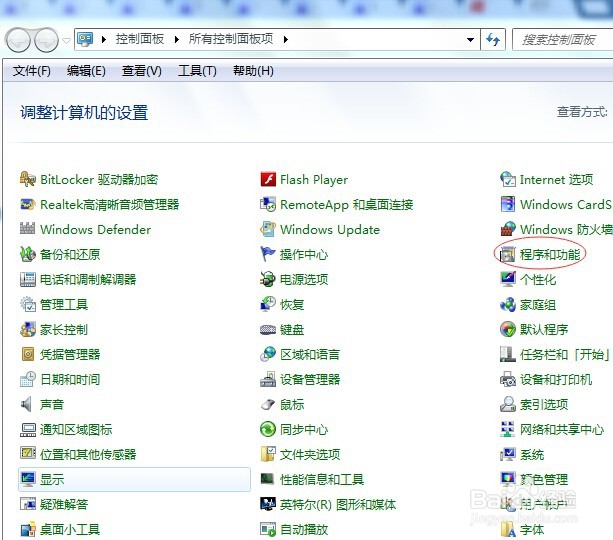The height and width of the screenshot is (540, 613).
Task: Click the 操作中心 flag icon
Action: pos(268,254)
